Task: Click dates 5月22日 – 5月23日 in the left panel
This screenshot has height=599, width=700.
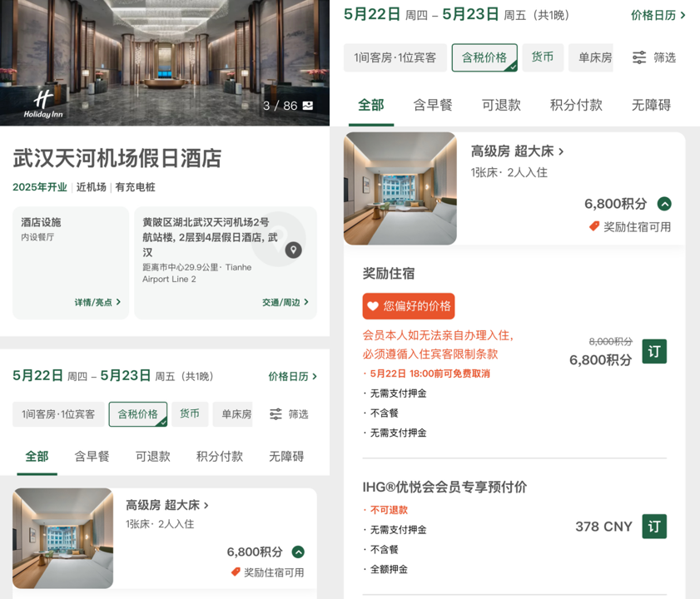Action: (x=112, y=376)
